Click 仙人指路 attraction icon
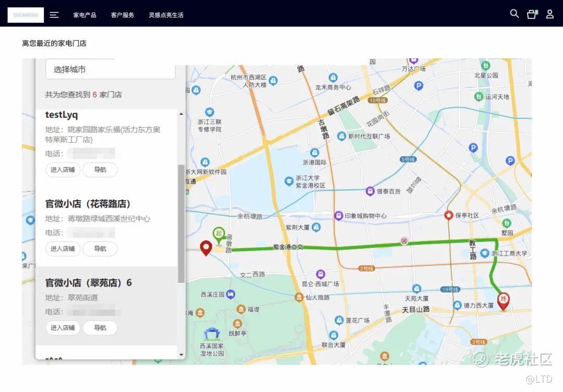The image size is (563, 392). [299, 297]
